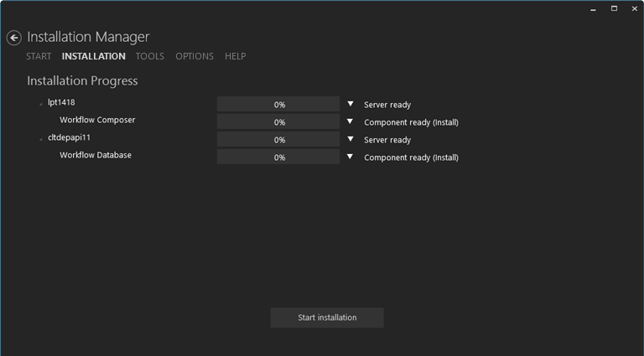Click the Start installation button

[x=327, y=317]
